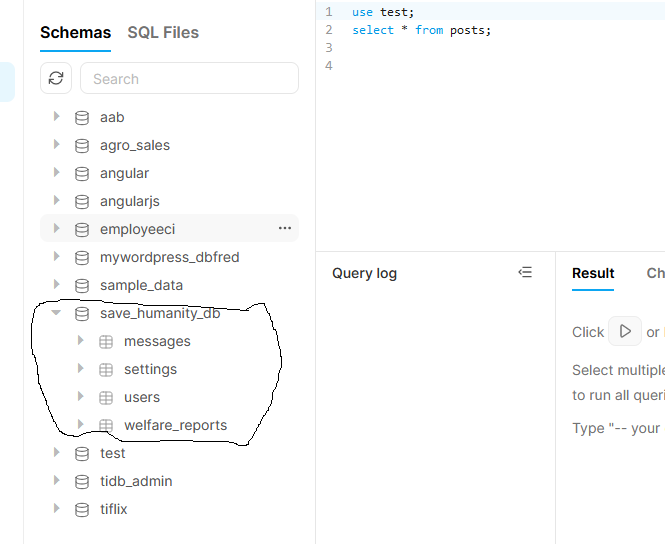Click the run query play icon
Viewport: 665px width, 544px height.
pos(625,331)
